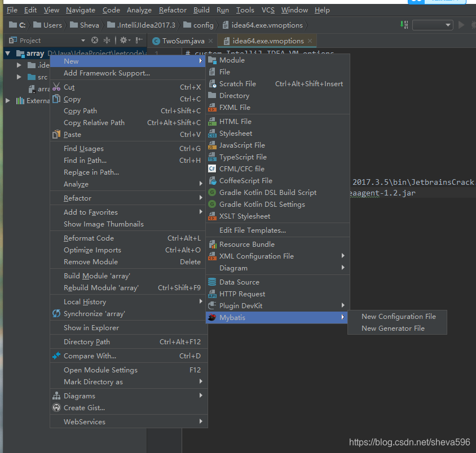Expand External Libraries tree node
The image size is (476, 453).
click(x=8, y=101)
